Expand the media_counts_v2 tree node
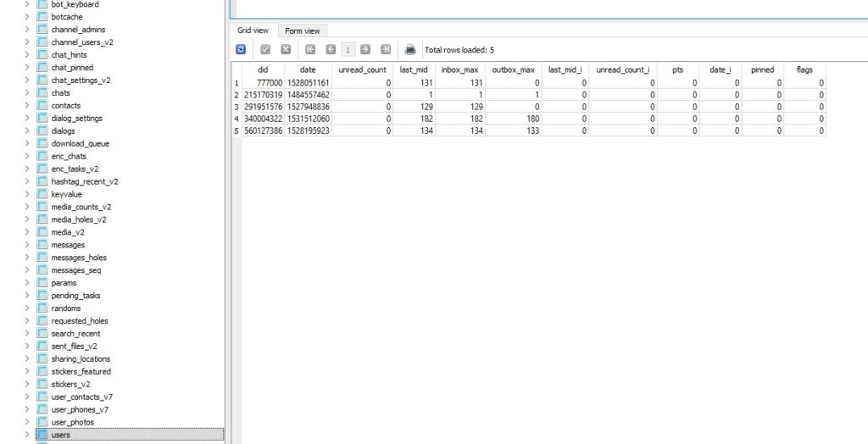The image size is (868, 444). 27,207
